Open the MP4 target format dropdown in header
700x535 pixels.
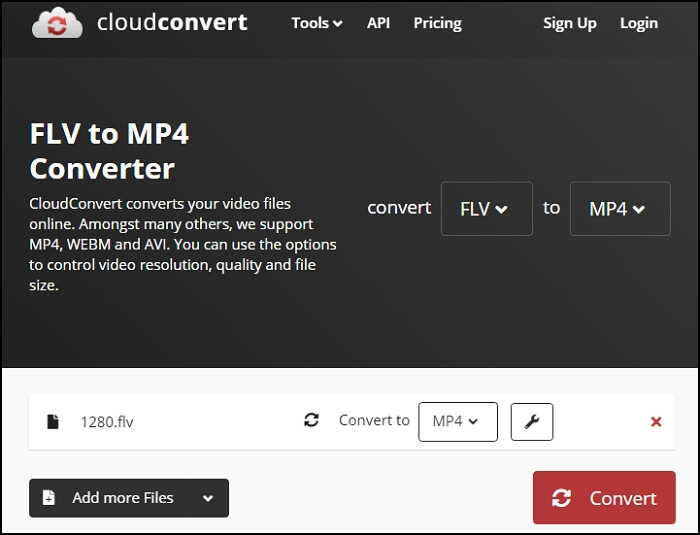(620, 209)
